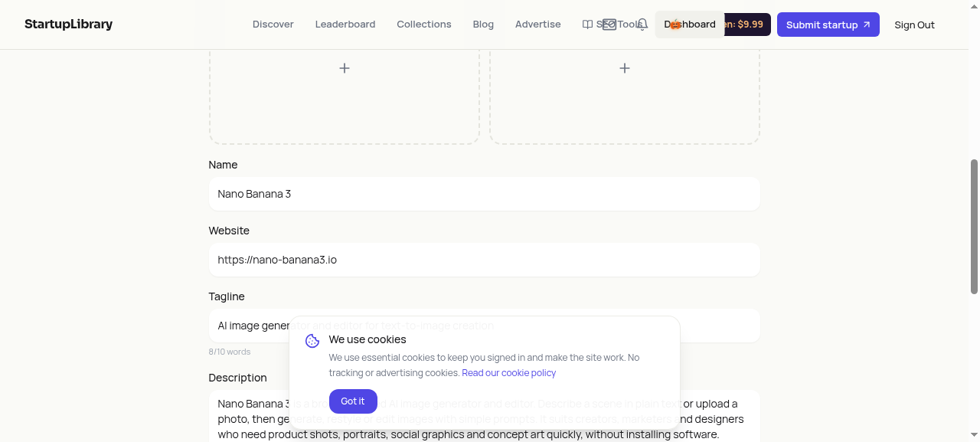
Task: Click the cookie icon in the banner
Action: click(x=312, y=341)
